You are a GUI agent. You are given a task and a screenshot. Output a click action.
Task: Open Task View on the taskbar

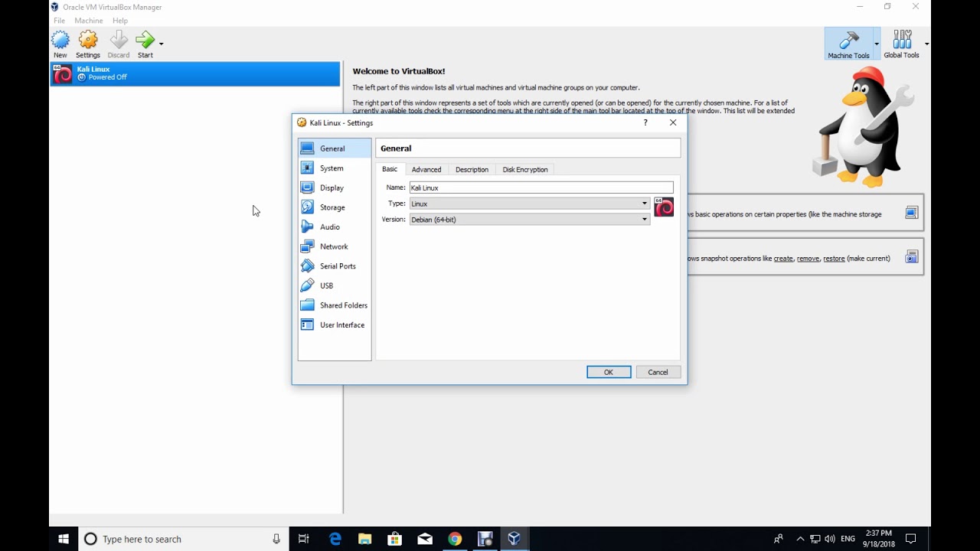click(304, 539)
